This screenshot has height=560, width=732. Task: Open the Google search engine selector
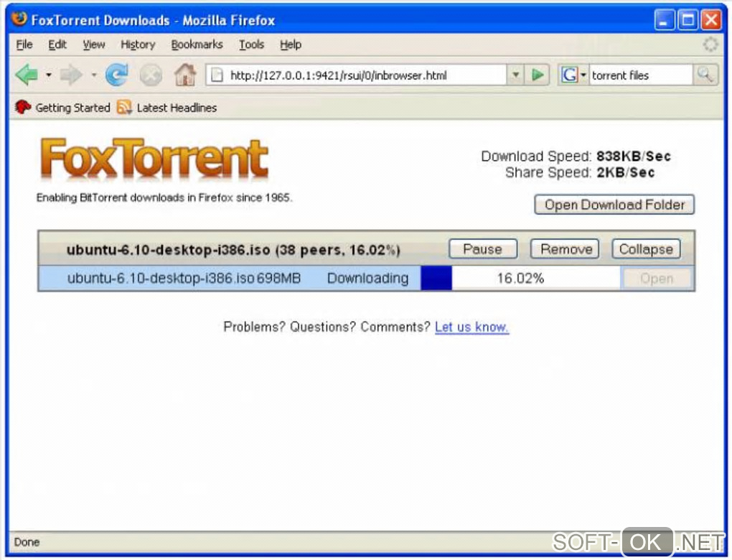pos(573,75)
